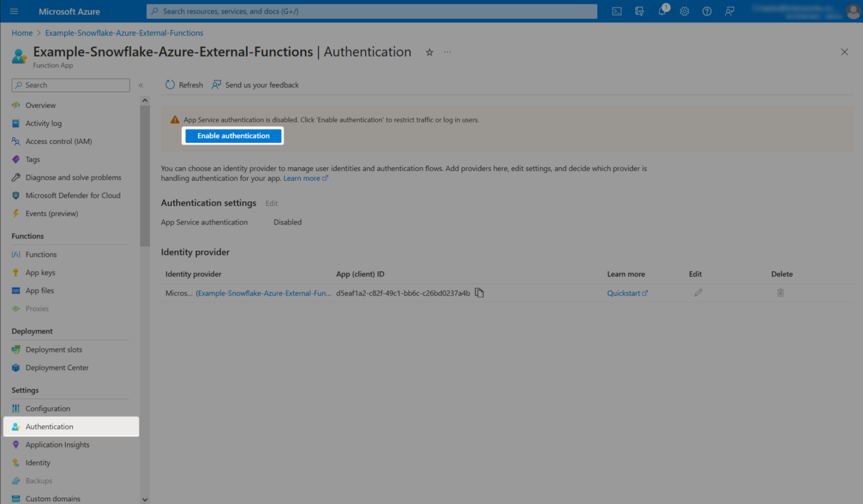Click in the resource search field

coord(372,11)
